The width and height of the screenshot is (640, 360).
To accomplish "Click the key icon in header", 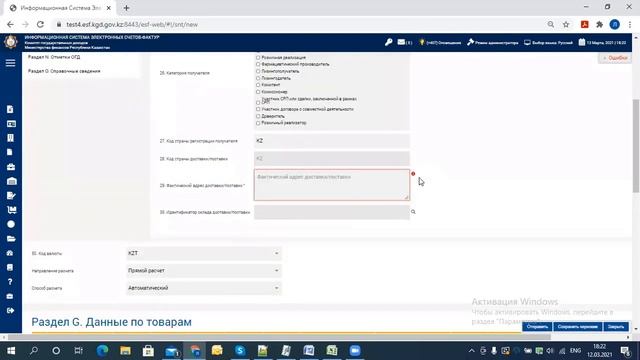I will (388, 42).
